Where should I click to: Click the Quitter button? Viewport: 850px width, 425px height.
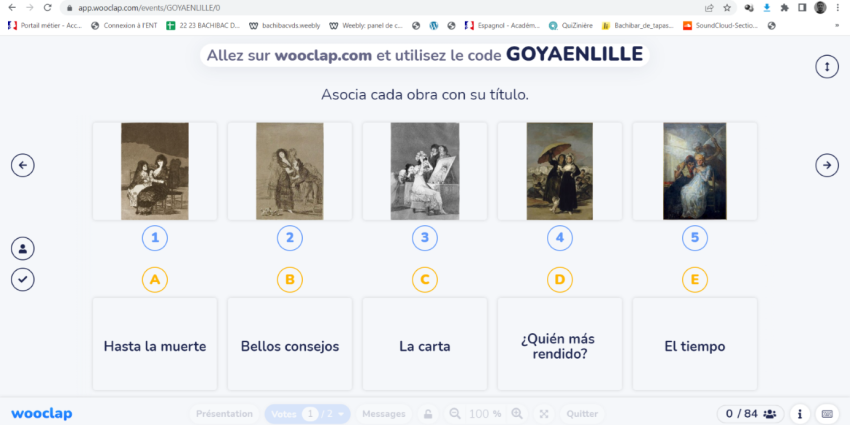point(582,414)
